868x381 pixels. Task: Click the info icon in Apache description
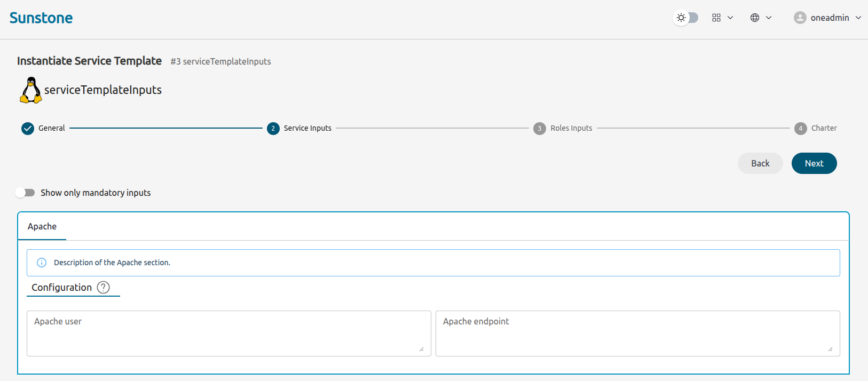pyautogui.click(x=42, y=263)
